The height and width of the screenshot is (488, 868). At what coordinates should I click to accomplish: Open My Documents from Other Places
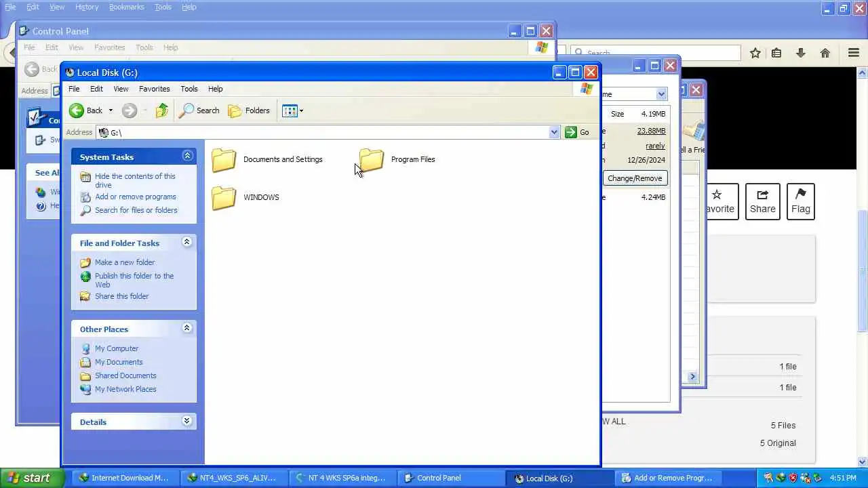pos(119,362)
